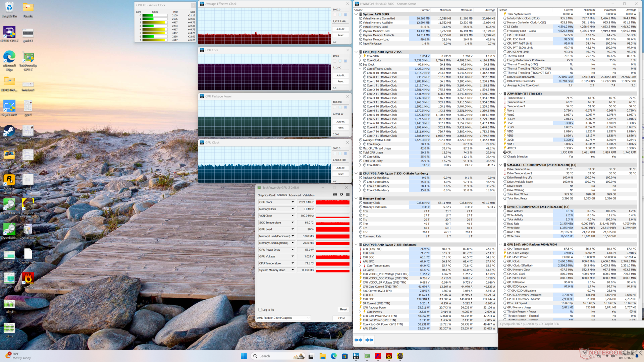Open the Validation tab in GPU-Z
This screenshot has width=644, height=362.
point(309,195)
